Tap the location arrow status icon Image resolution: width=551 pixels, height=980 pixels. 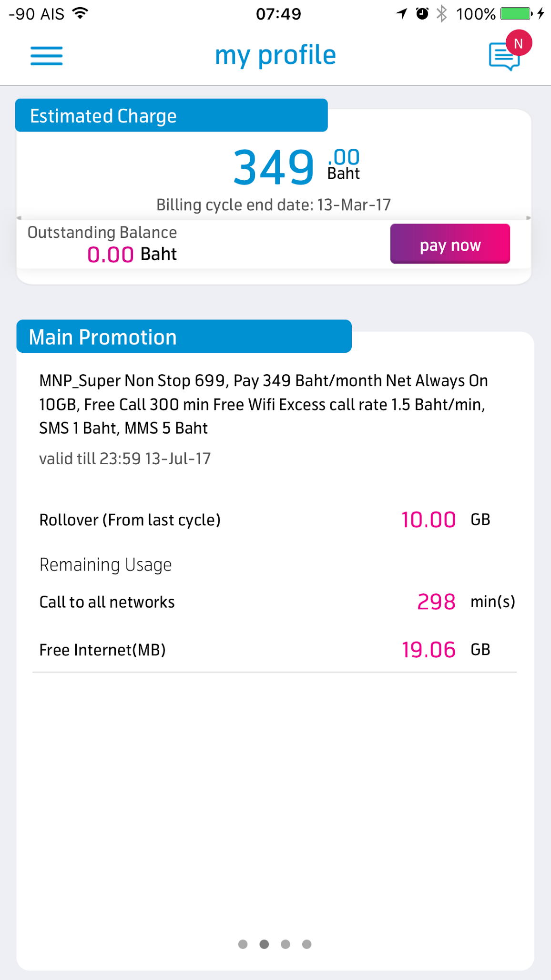point(401,13)
